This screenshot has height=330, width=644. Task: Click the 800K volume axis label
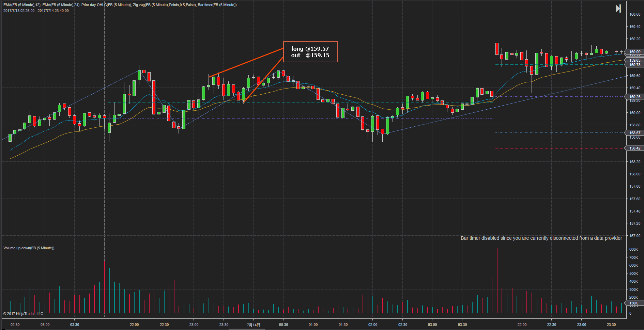point(633,249)
